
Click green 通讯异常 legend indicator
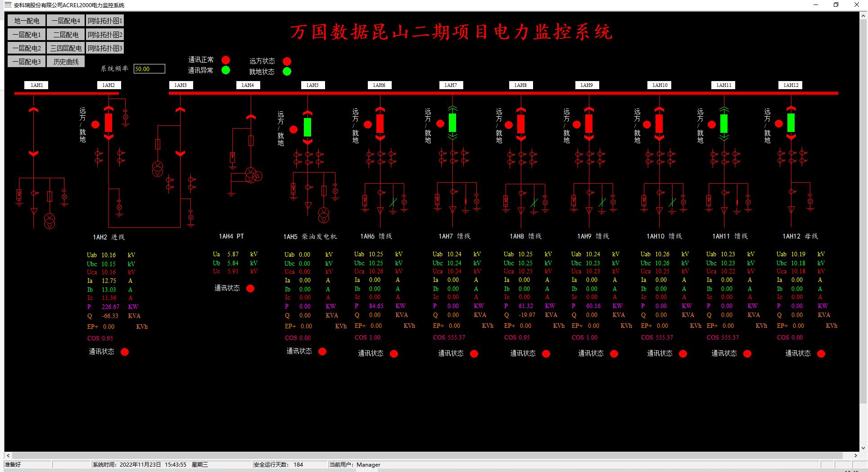(226, 70)
